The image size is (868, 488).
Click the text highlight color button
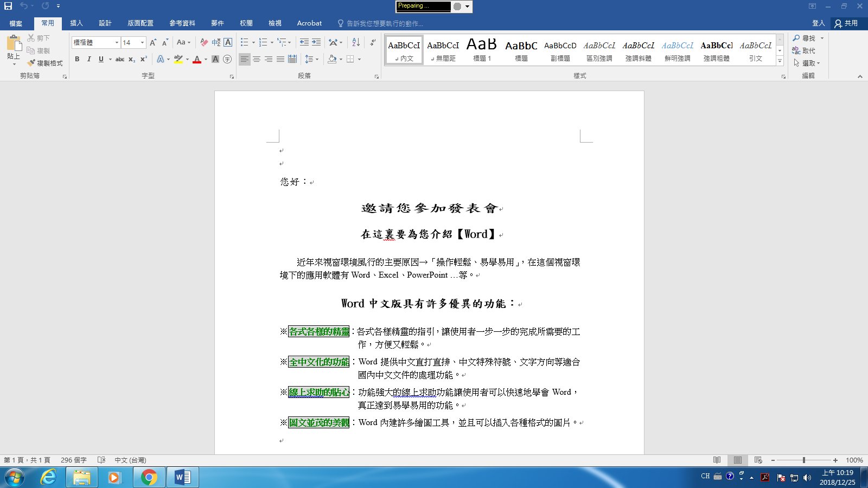tap(178, 59)
